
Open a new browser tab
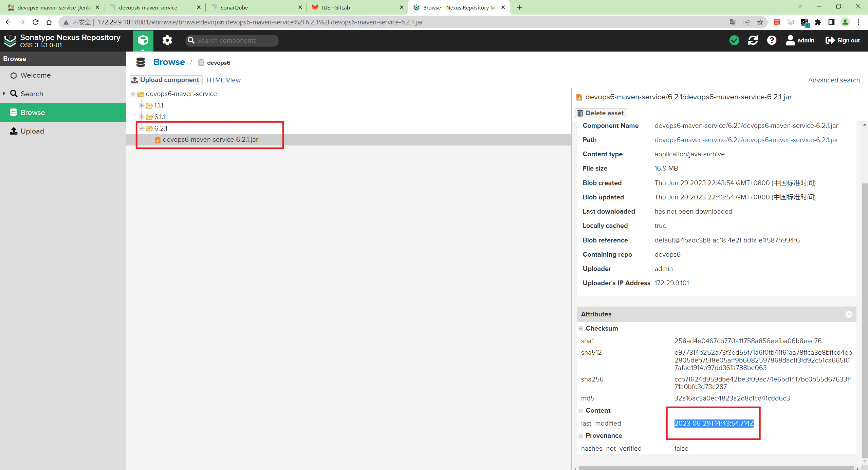point(519,7)
